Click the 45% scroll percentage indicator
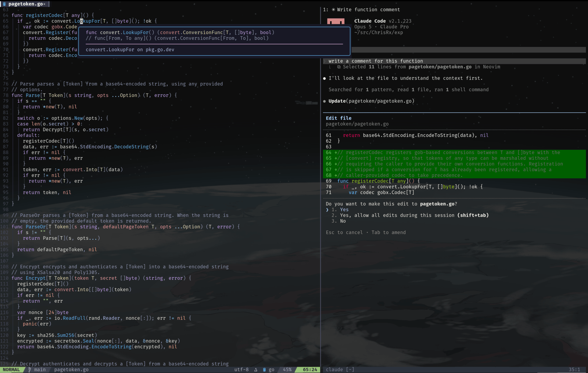The image size is (588, 373). 287,370
